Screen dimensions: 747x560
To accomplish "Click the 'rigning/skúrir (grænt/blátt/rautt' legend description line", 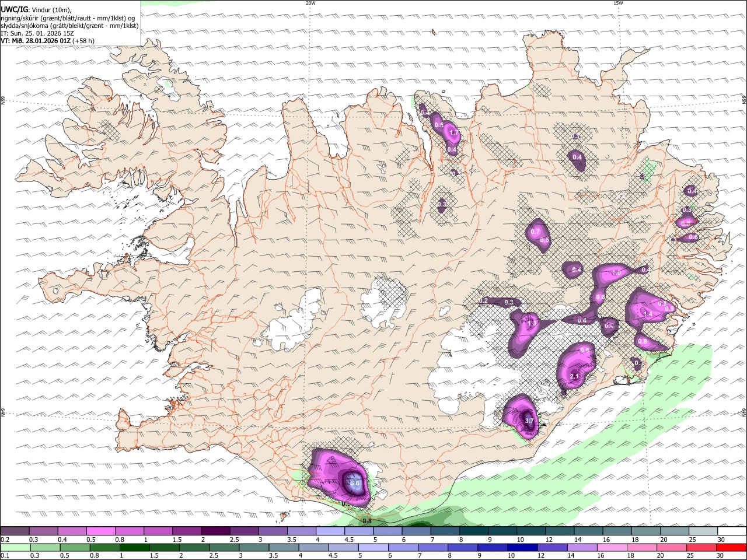I will coord(69,18).
